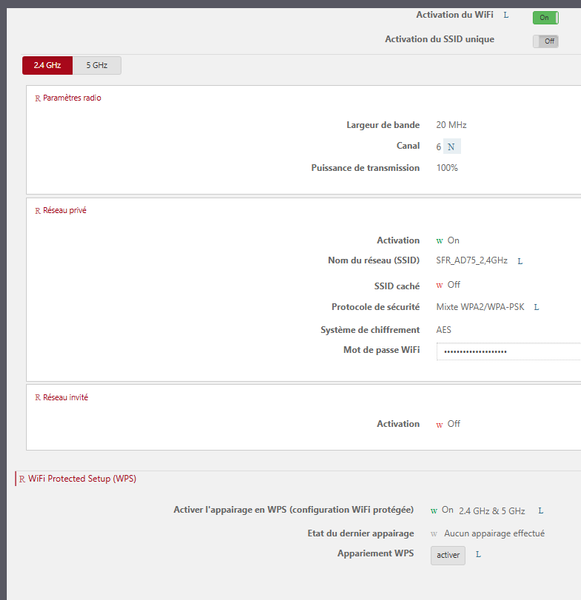Click help icon after SSID SFR_AD75_2,4GHz
Image resolution: width=581 pixels, height=600 pixels.
[x=520, y=261]
